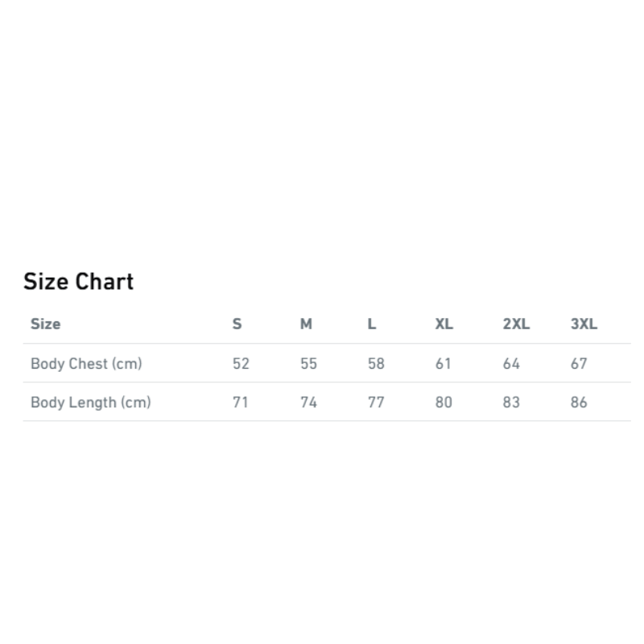The image size is (644, 644).
Task: Select the Size column header
Action: point(46,324)
